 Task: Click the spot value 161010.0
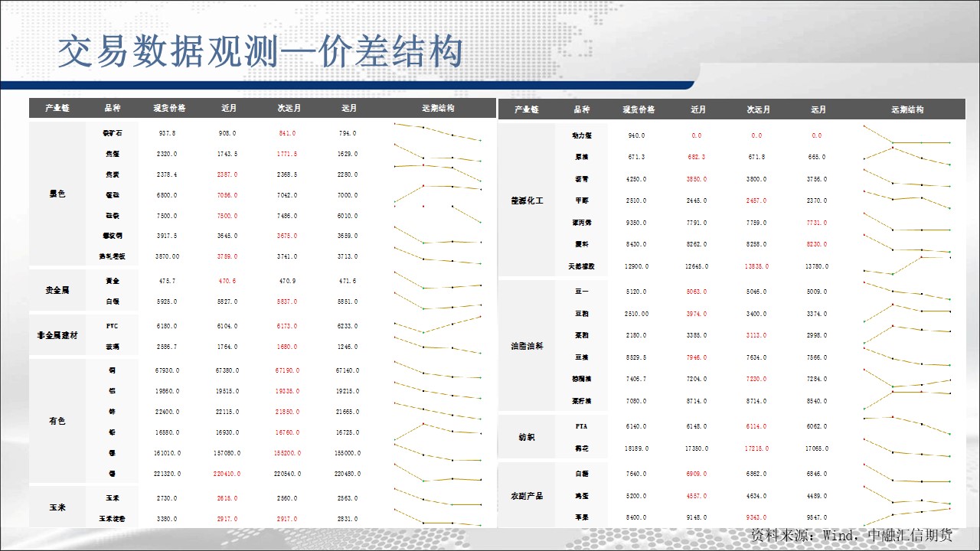[x=167, y=453]
